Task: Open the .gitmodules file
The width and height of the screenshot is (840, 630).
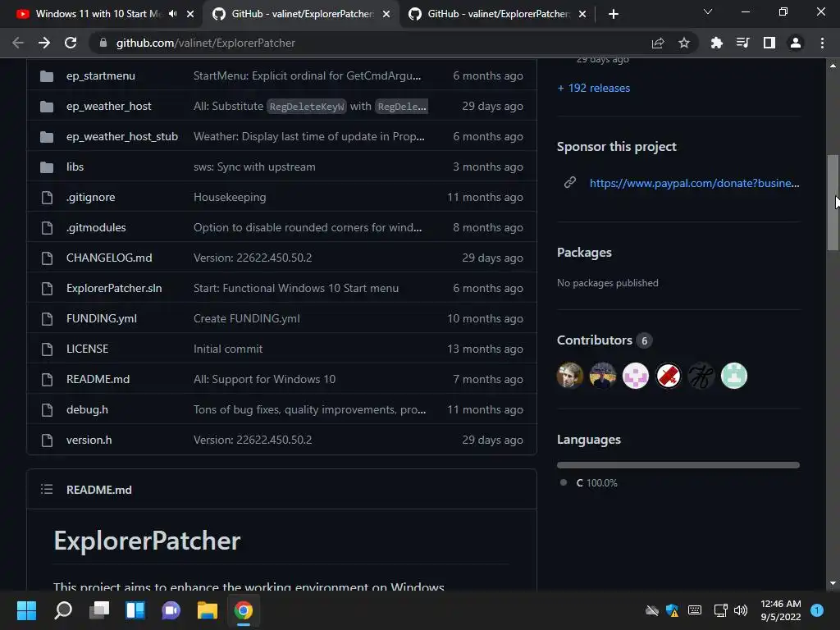Action: point(96,228)
